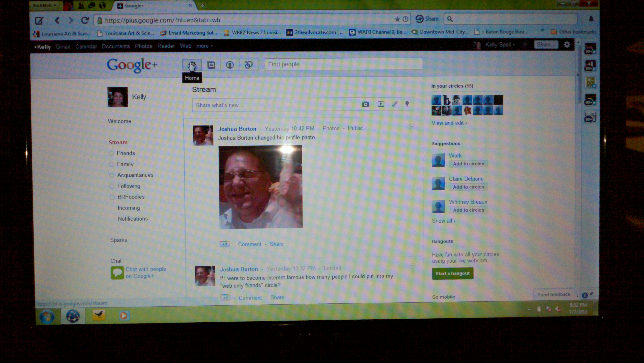
Task: Open the Profile icon in Google+ header
Action: pos(230,65)
